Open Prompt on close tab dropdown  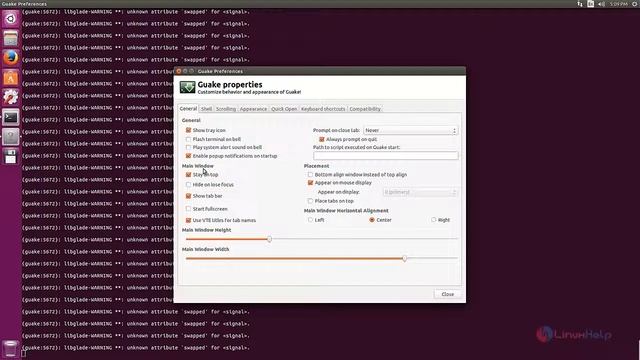(x=411, y=130)
